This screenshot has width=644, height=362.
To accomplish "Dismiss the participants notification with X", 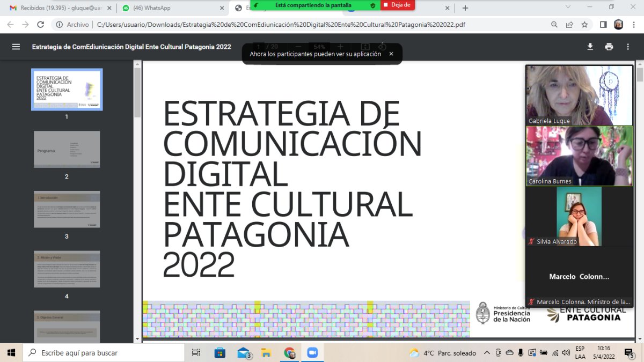I will point(391,54).
